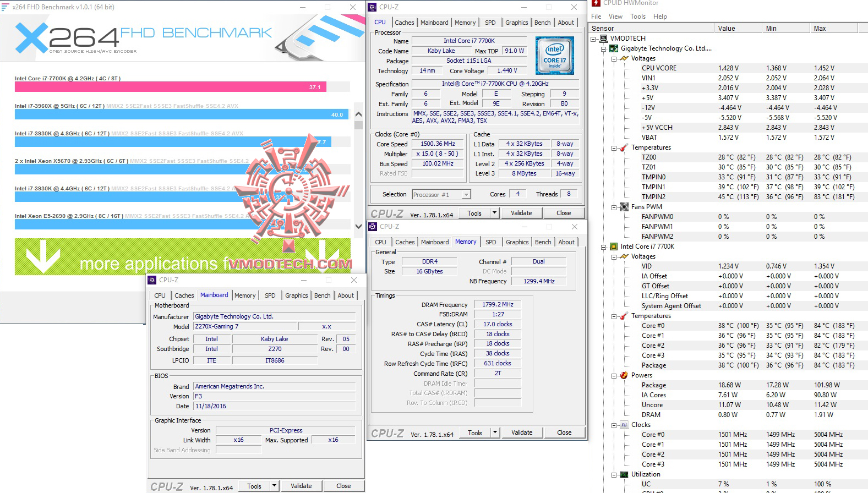Viewport: 868px width, 493px height.
Task: Switch to Caches tab in top CPU-Z window
Action: (x=405, y=23)
